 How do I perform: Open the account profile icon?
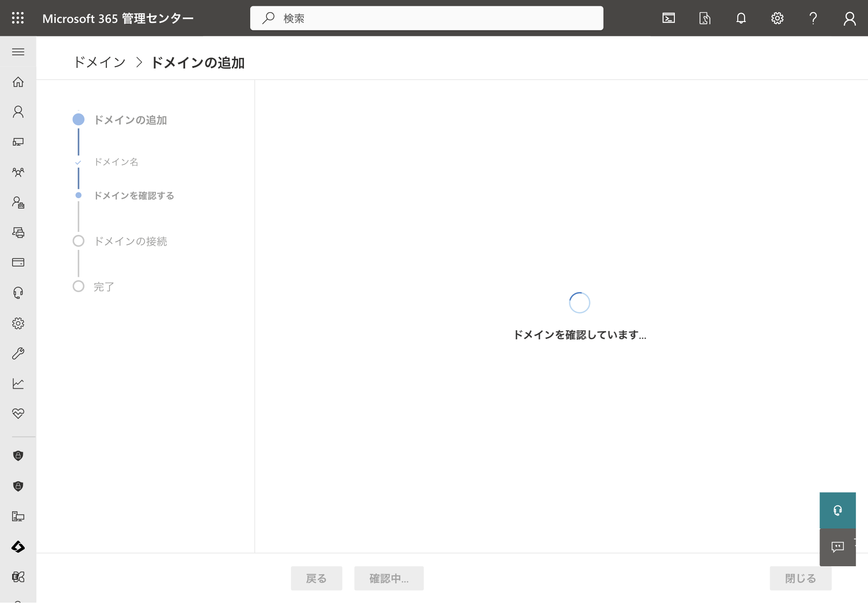850,18
